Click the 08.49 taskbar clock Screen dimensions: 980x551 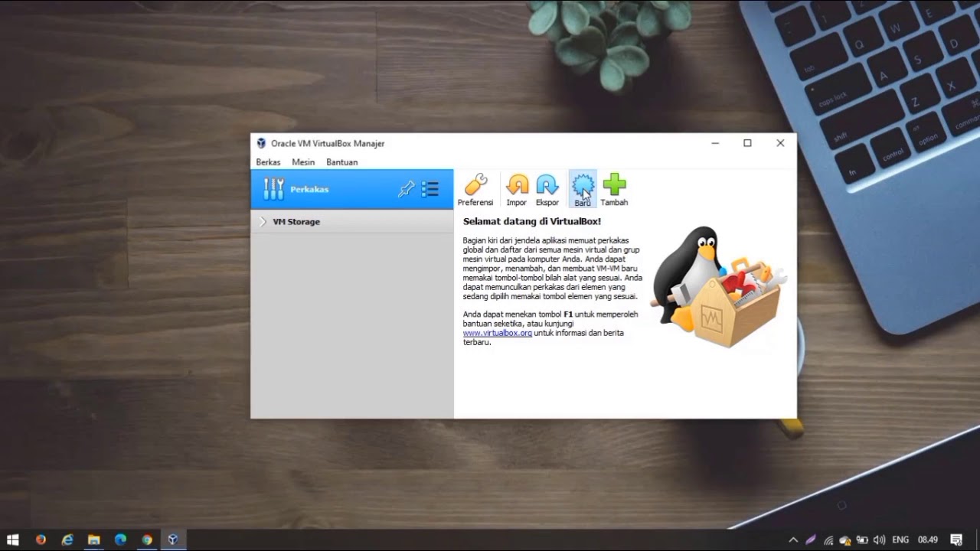tap(928, 540)
